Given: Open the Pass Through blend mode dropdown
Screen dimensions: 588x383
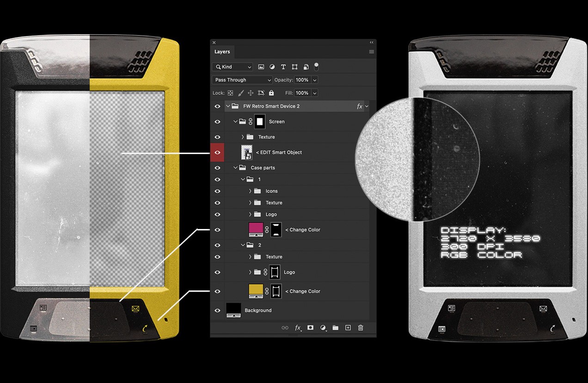Looking at the screenshot, I should click(x=242, y=80).
